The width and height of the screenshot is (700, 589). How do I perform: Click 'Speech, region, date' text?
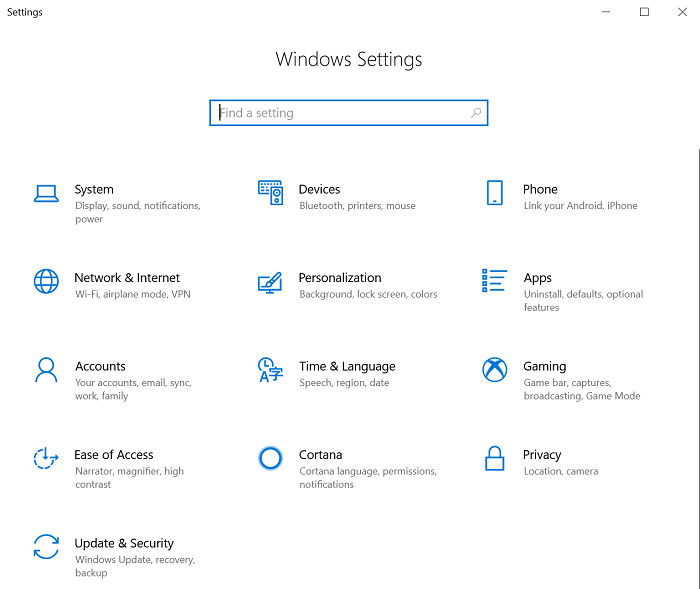coord(344,383)
